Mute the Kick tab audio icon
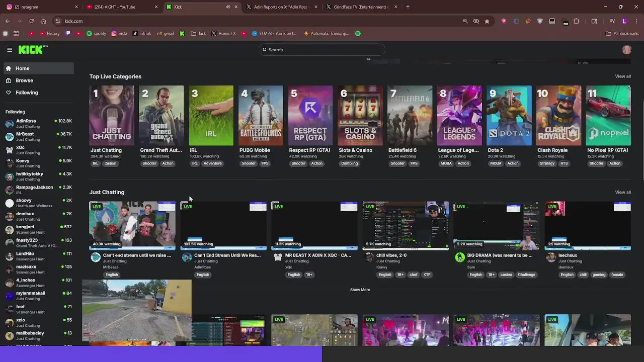The image size is (644, 362). tap(228, 7)
